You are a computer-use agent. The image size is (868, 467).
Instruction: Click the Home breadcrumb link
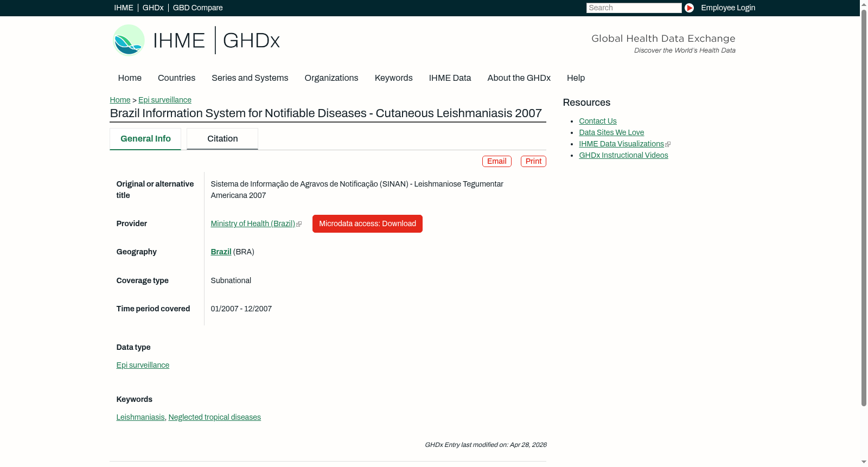click(120, 100)
